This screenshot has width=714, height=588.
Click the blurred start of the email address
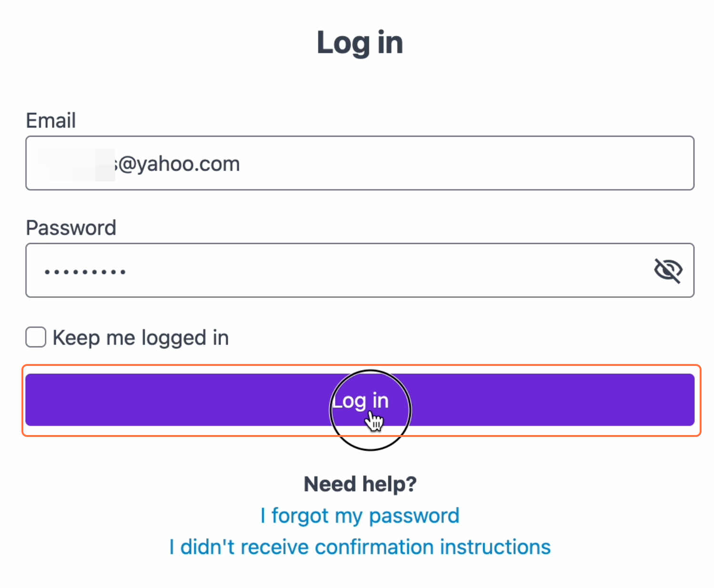pyautogui.click(x=75, y=164)
